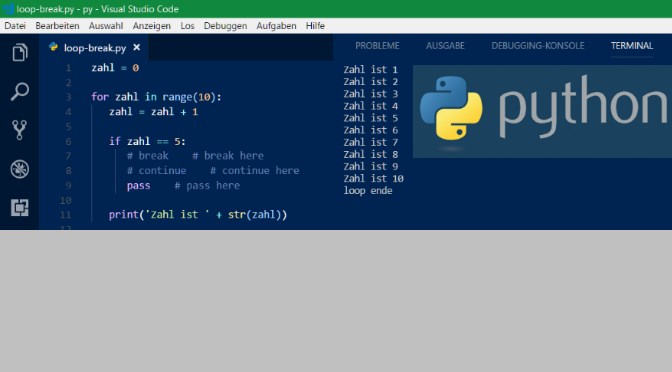
Task: Close the loop-break.py editor tab
Action: 137,47
